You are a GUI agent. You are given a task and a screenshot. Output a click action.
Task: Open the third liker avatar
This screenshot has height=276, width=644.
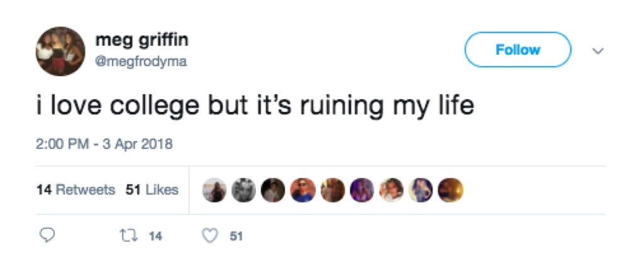(273, 190)
